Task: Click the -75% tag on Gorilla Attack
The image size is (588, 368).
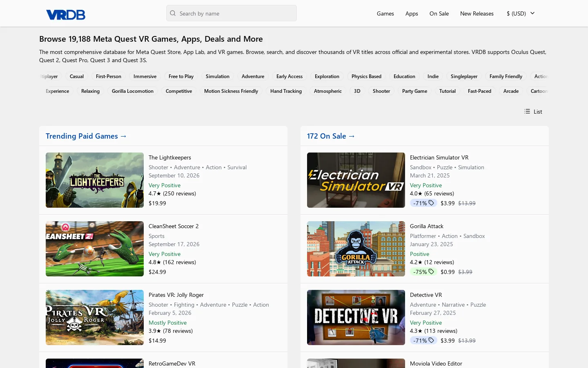Action: tap(423, 272)
